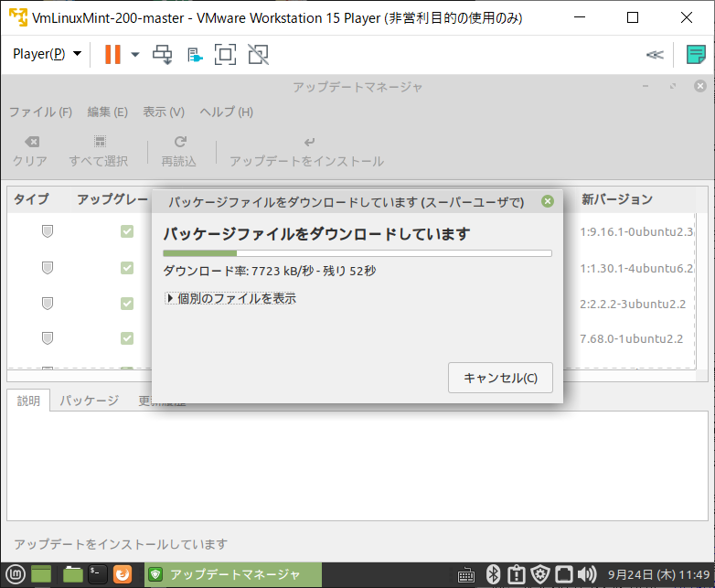Click the 再読込 refresh button

(179, 152)
